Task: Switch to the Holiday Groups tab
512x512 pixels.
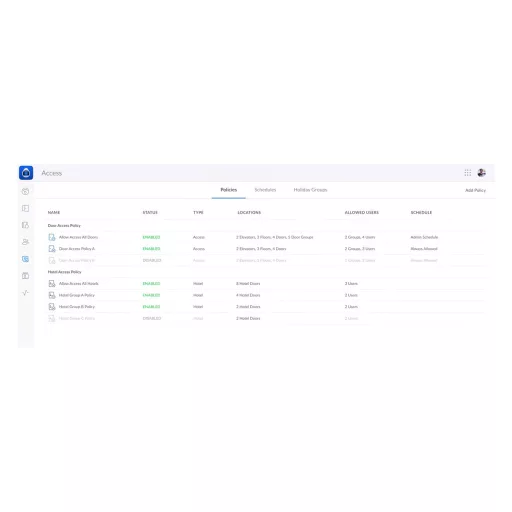Action: tap(310, 190)
